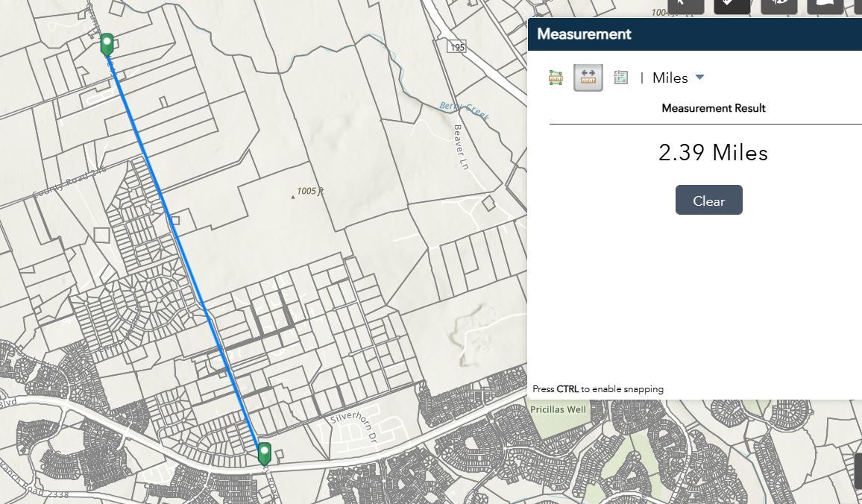The width and height of the screenshot is (862, 504).
Task: Click the Highway 195 route shield
Action: tap(457, 47)
